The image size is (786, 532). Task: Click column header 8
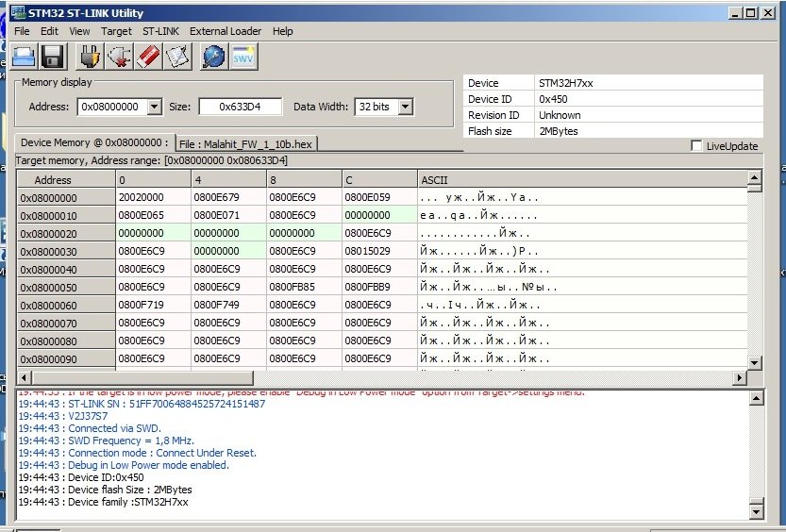[x=304, y=180]
